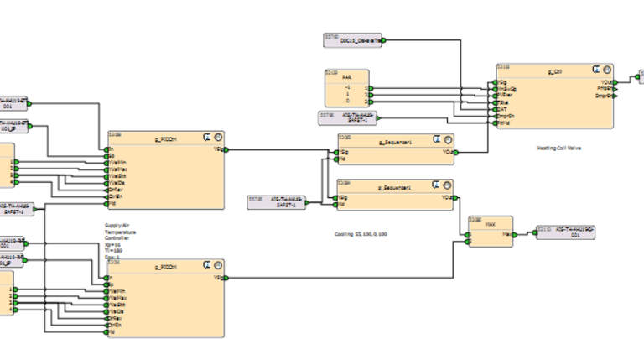The image size is (644, 339).
Task: Click the clock icon on lower g_PIDCtrl block
Action: click(x=219, y=265)
